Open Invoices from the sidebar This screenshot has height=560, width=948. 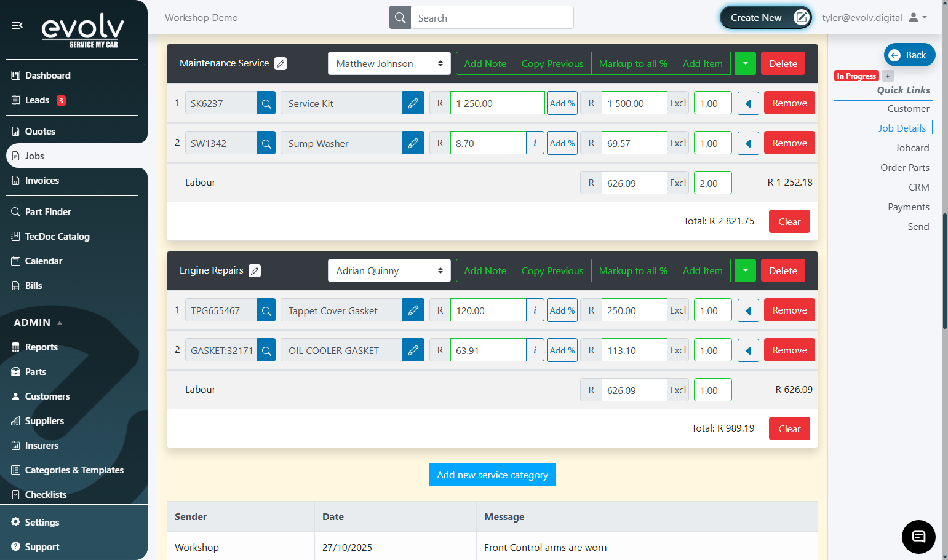tap(42, 181)
